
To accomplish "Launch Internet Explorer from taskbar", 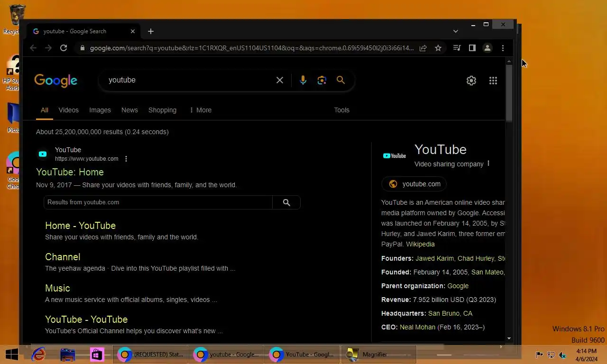I will [38, 355].
